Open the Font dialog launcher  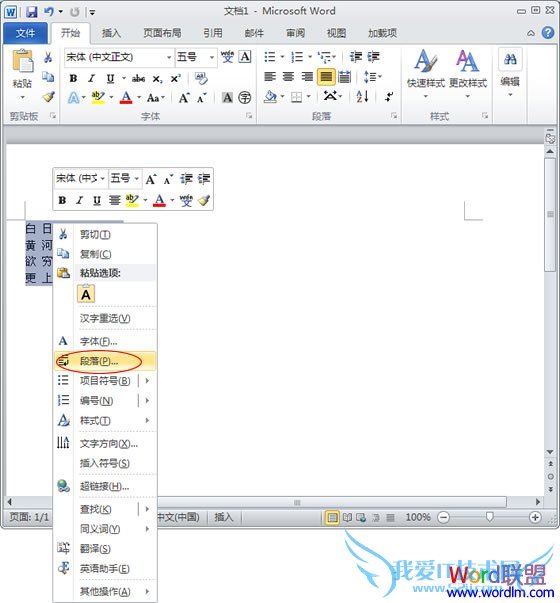click(249, 116)
